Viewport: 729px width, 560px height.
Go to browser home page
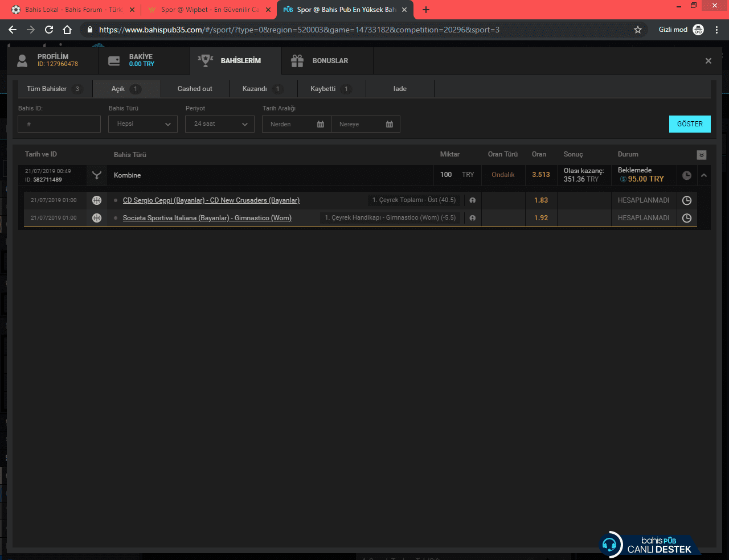67,30
